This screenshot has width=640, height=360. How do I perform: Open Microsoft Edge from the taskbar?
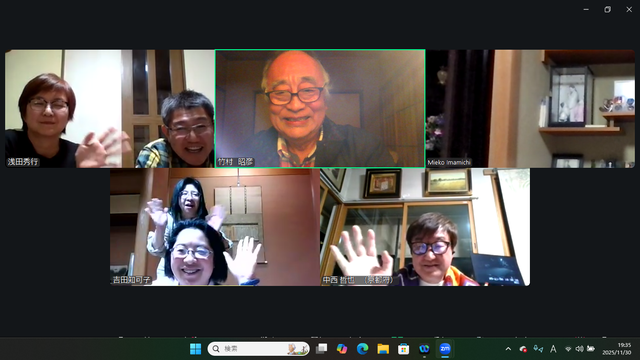[362, 349]
